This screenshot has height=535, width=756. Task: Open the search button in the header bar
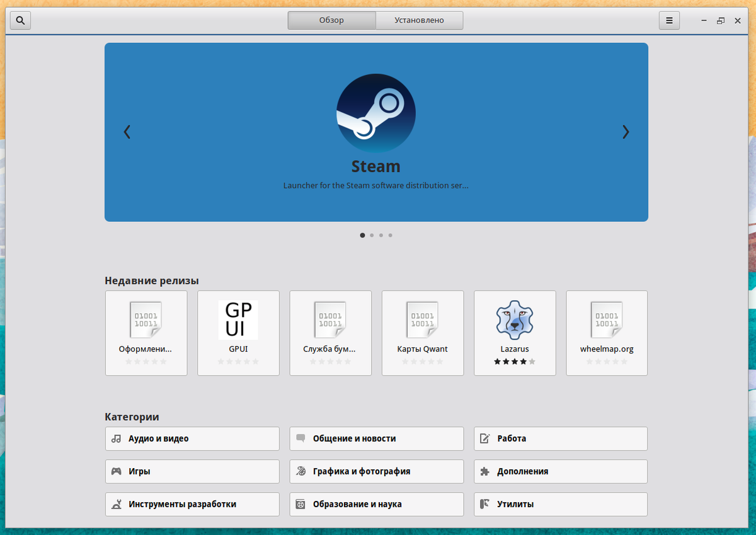(21, 20)
